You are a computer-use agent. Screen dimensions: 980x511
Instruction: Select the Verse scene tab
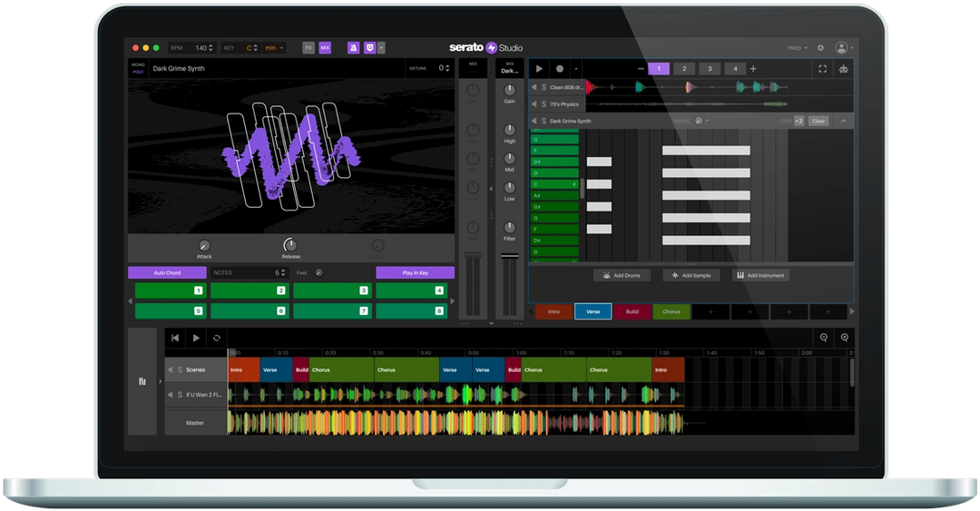point(593,311)
